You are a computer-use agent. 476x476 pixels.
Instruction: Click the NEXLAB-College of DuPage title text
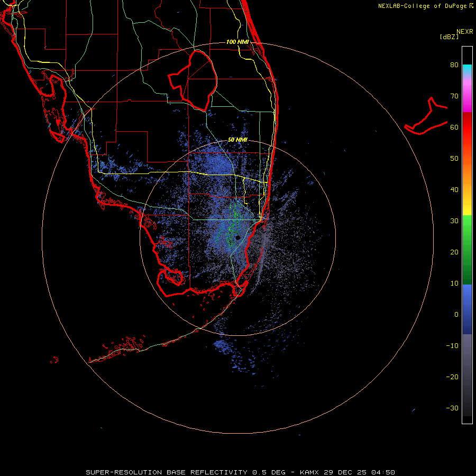coord(422,6)
